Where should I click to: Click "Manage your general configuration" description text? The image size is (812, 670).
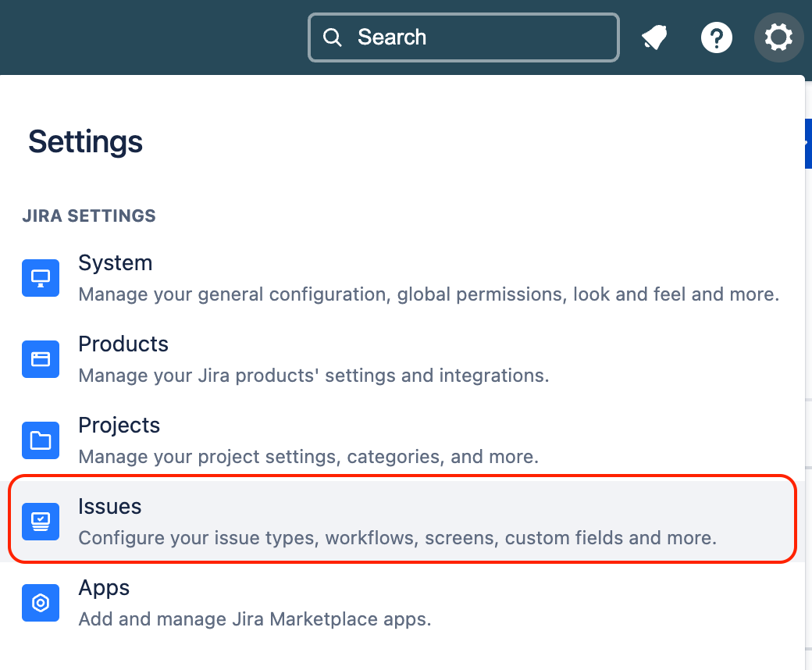point(429,294)
